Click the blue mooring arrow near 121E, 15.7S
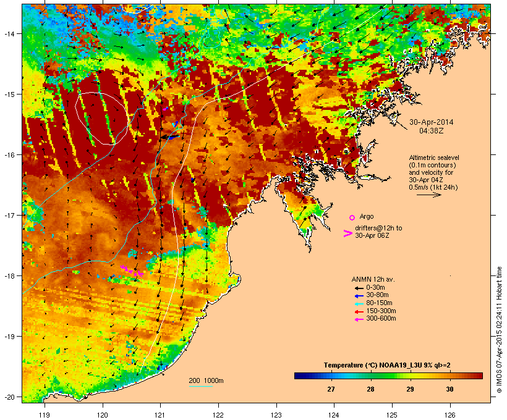The height and width of the screenshot is (420, 507). click(174, 137)
